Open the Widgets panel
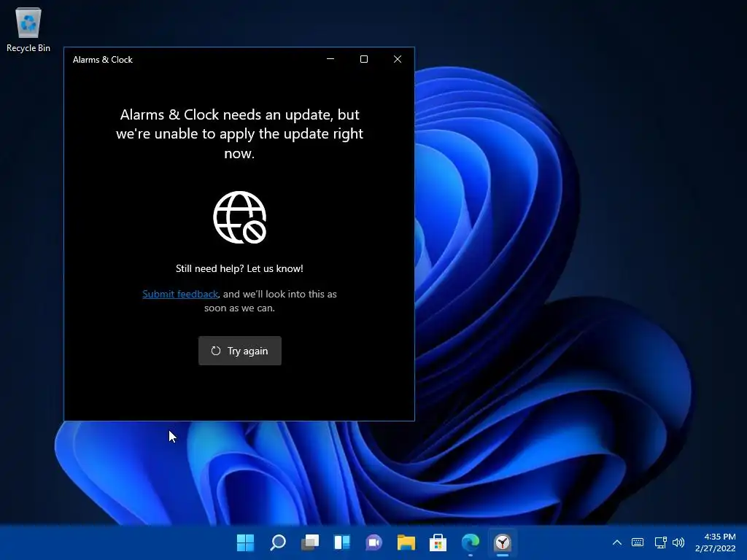The image size is (747, 560). click(341, 542)
